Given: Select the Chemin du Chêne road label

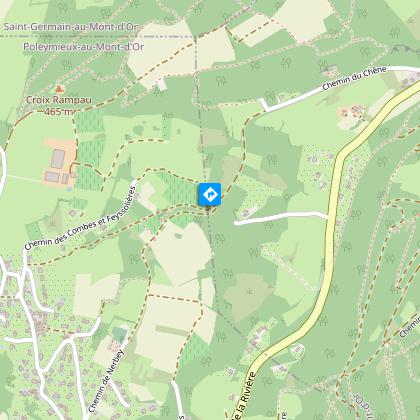Looking at the screenshot, I should pos(354,78).
